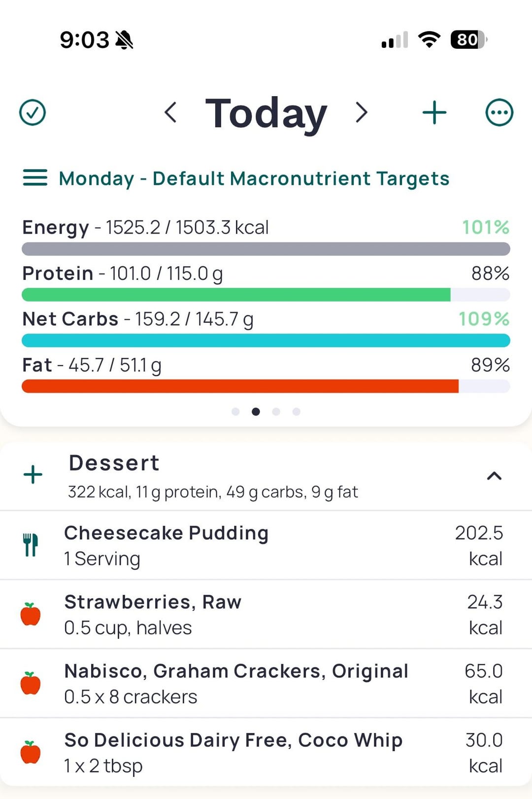Go to the previous day arrow

pyautogui.click(x=170, y=112)
